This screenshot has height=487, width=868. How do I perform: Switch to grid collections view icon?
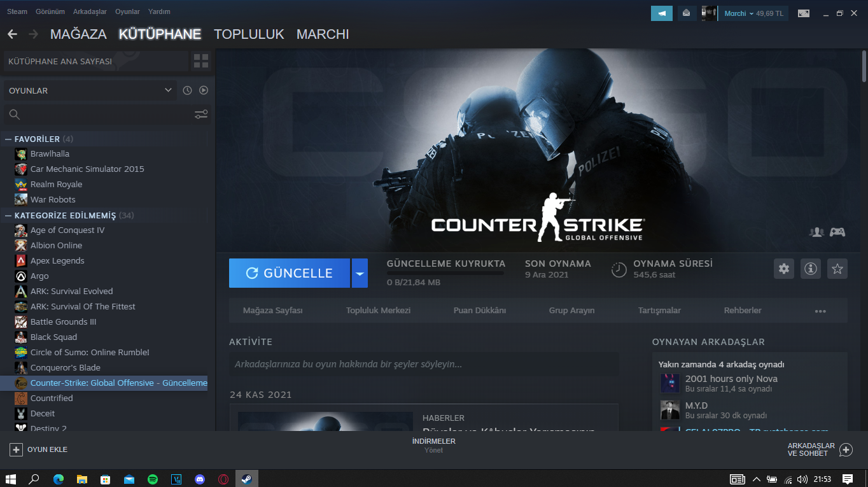(201, 61)
